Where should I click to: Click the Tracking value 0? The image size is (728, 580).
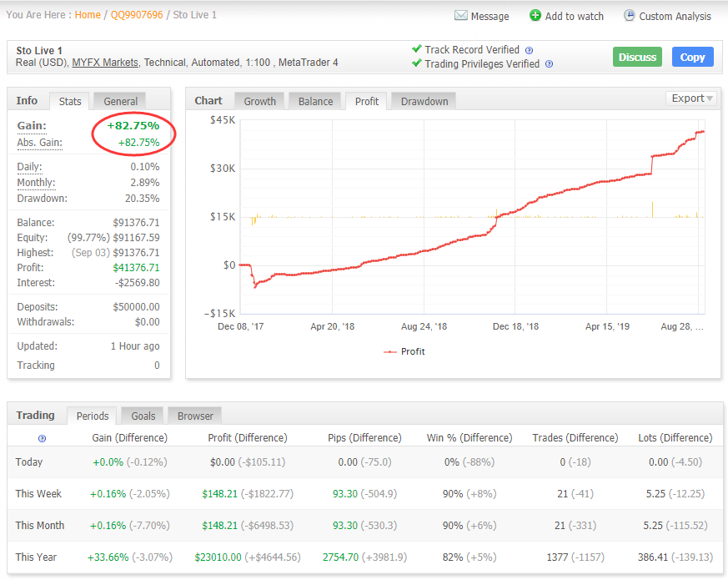pos(157,366)
